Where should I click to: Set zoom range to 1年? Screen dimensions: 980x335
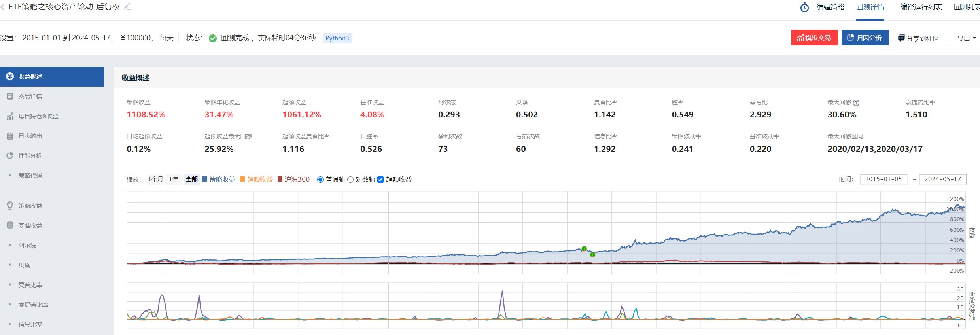[174, 179]
